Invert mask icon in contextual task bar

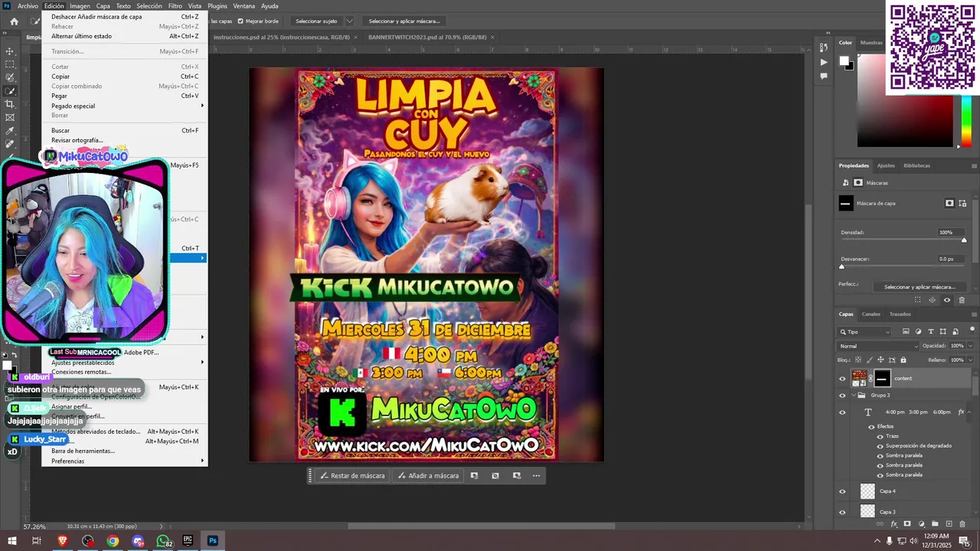495,476
